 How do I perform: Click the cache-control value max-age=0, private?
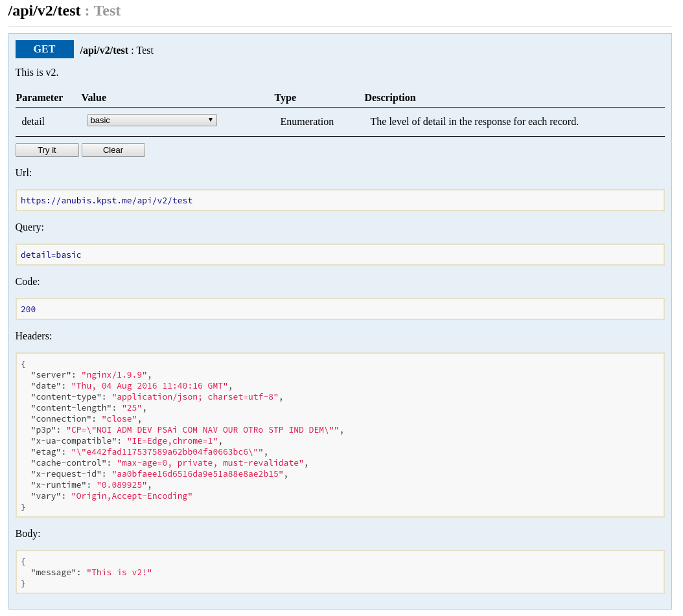click(211, 462)
